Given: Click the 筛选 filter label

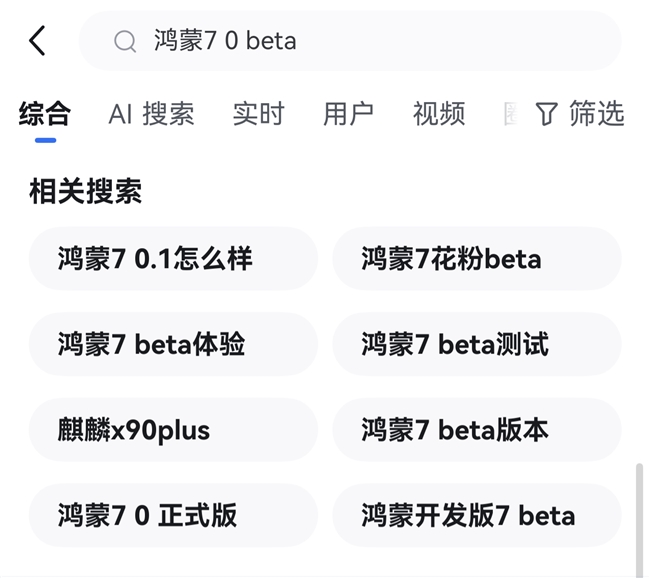Looking at the screenshot, I should [x=597, y=113].
